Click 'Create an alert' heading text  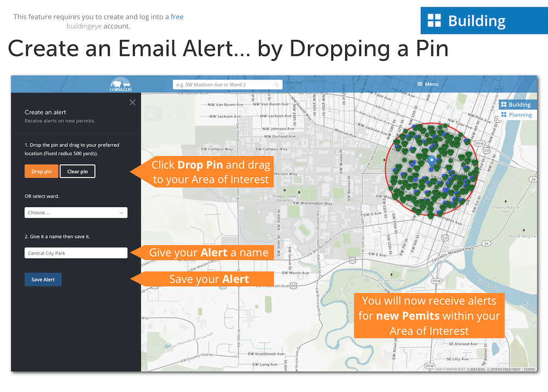45,112
